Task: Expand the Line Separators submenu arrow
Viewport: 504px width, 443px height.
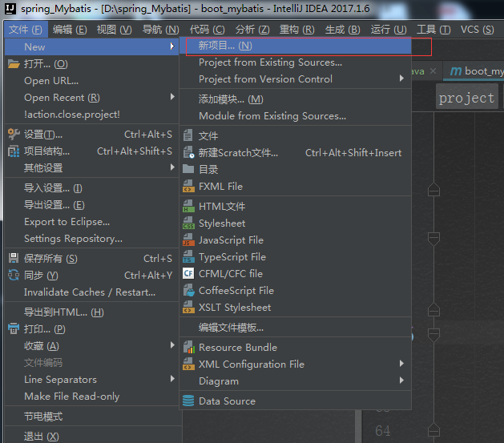Action: point(172,379)
